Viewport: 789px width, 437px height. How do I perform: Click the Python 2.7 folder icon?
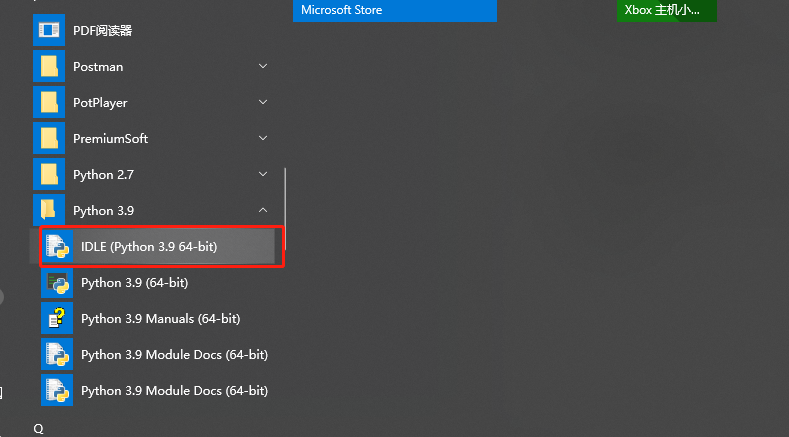click(49, 174)
